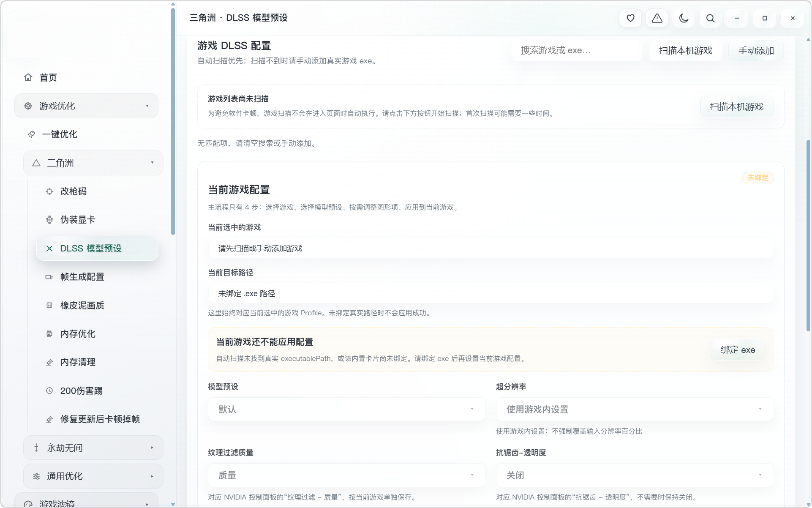
Task: Click the sword icon beside 永劫无间
Action: point(36,448)
